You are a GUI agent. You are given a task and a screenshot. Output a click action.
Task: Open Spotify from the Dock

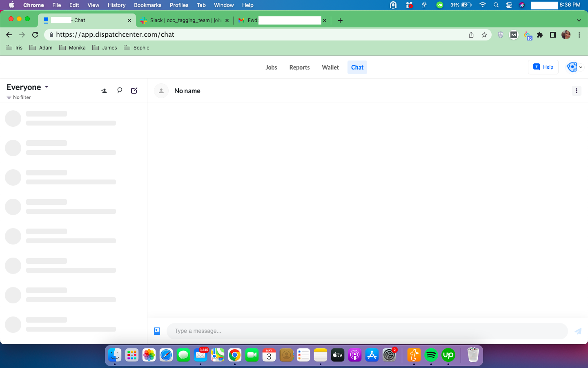431,355
